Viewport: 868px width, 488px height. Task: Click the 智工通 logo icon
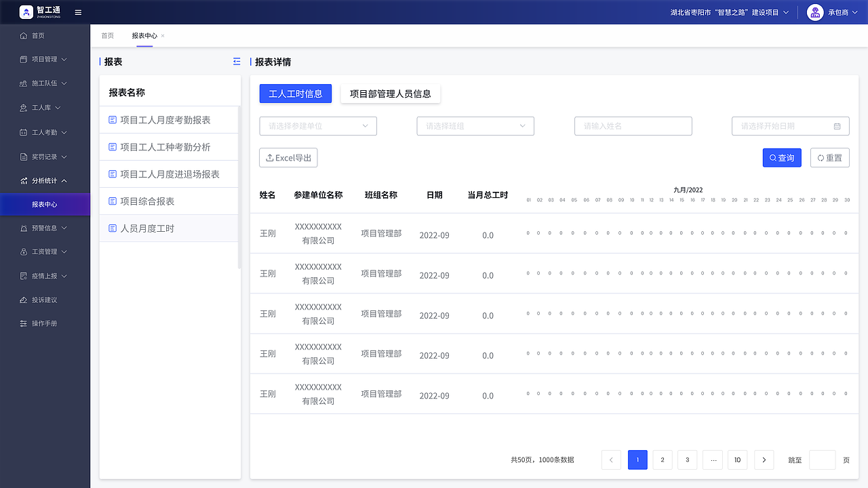26,12
